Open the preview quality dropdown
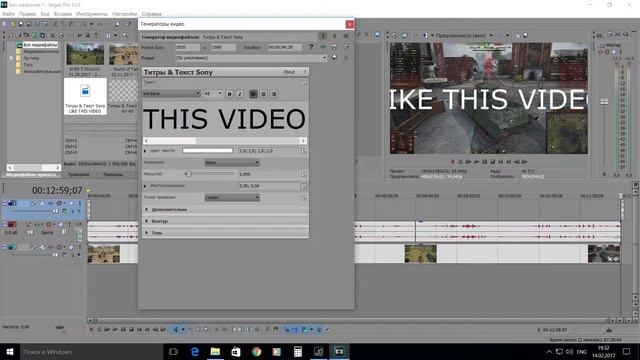The image size is (640, 360). (x=465, y=36)
